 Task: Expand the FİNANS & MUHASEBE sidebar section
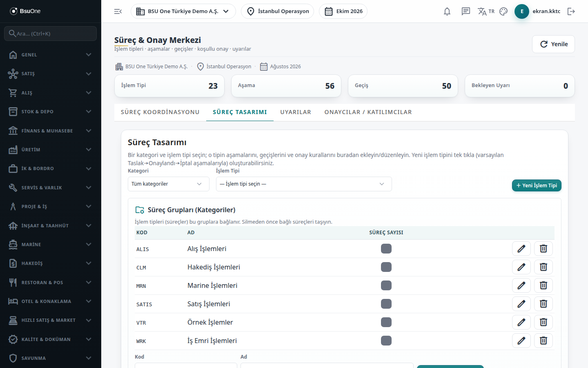tap(51, 131)
